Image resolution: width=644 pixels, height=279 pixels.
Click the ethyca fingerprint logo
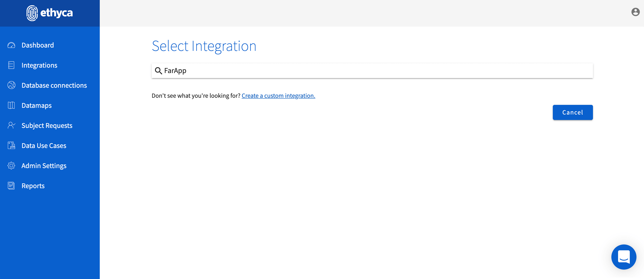click(32, 13)
